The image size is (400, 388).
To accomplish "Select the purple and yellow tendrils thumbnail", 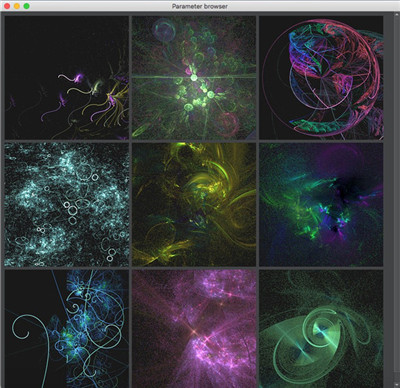I will (x=67, y=78).
